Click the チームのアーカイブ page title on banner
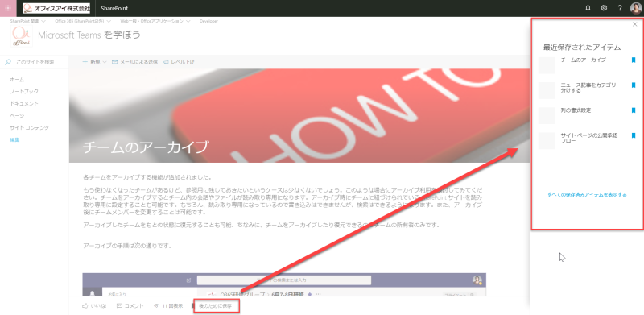644x315 pixels. tap(146, 147)
